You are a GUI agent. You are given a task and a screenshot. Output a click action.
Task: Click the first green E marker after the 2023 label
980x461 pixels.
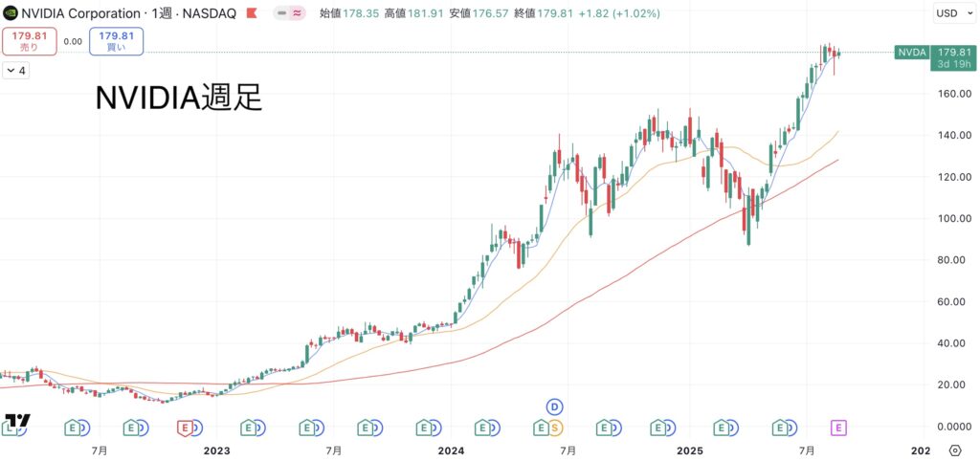click(248, 428)
